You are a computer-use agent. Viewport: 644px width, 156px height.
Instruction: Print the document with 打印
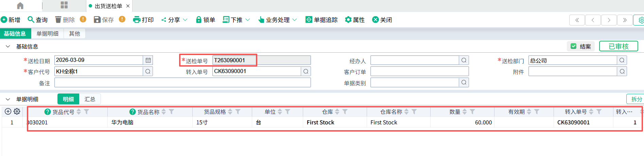143,20
